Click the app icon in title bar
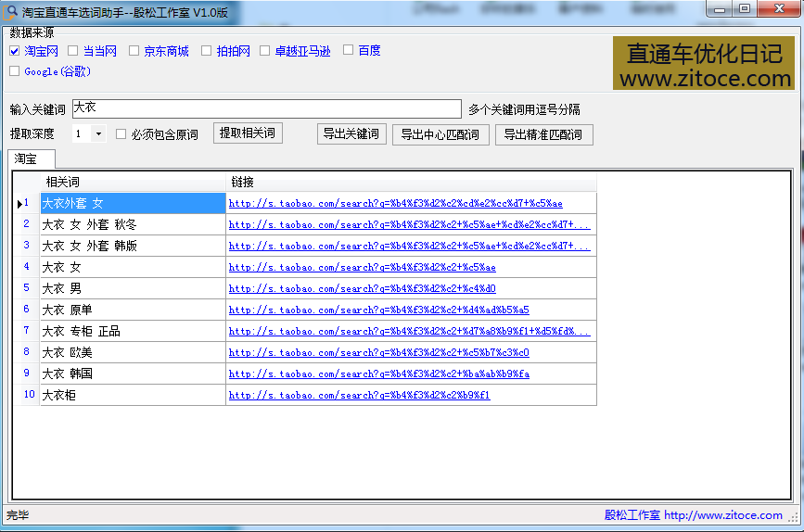Viewport: 804px width, 532px height. coord(11,9)
